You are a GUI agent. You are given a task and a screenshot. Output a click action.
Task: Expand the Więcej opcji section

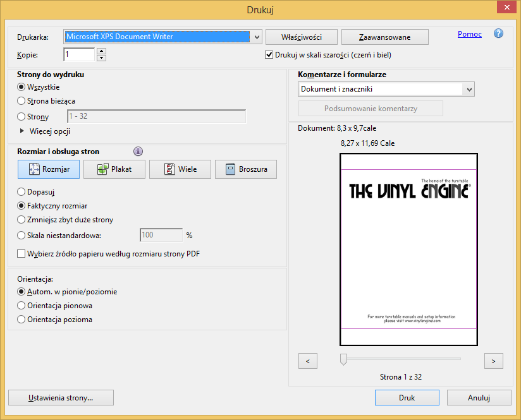point(23,131)
